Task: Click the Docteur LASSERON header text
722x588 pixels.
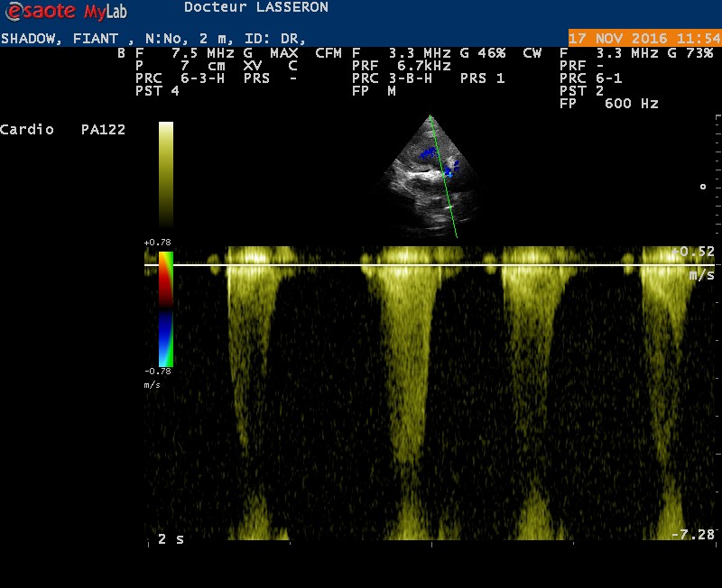Action: (256, 7)
